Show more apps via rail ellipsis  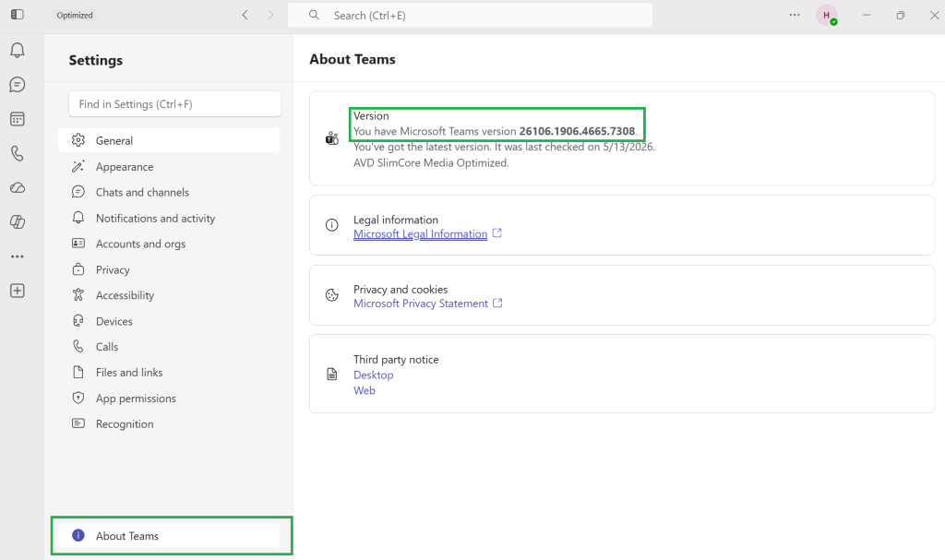(x=18, y=256)
